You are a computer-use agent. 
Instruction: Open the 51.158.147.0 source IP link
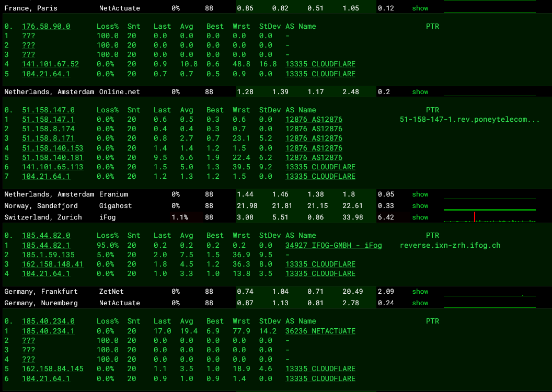click(48, 110)
